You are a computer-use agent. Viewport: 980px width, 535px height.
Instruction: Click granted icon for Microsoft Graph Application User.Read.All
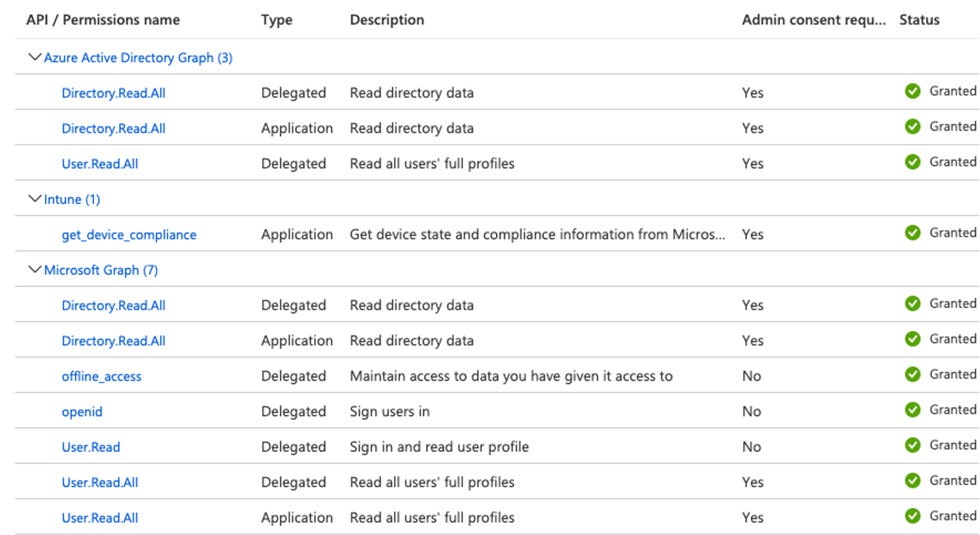click(913, 516)
